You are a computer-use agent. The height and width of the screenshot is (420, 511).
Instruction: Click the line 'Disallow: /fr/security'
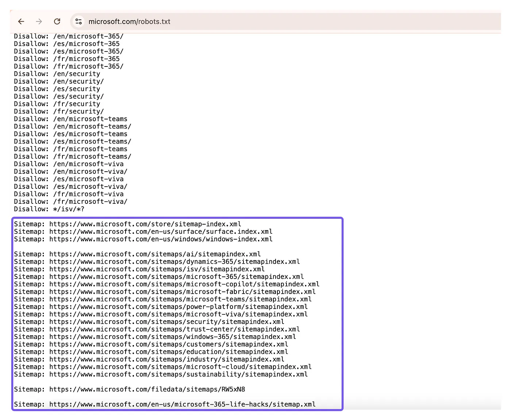coord(57,104)
